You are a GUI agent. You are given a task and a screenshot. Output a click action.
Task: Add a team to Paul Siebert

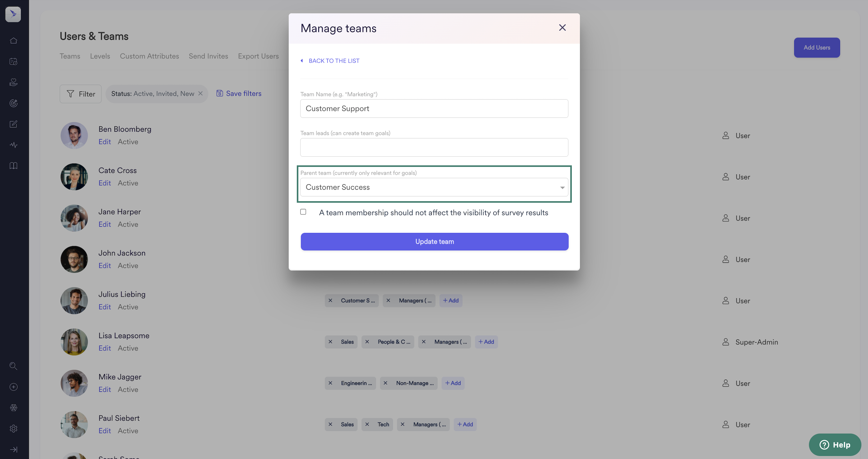(x=465, y=424)
